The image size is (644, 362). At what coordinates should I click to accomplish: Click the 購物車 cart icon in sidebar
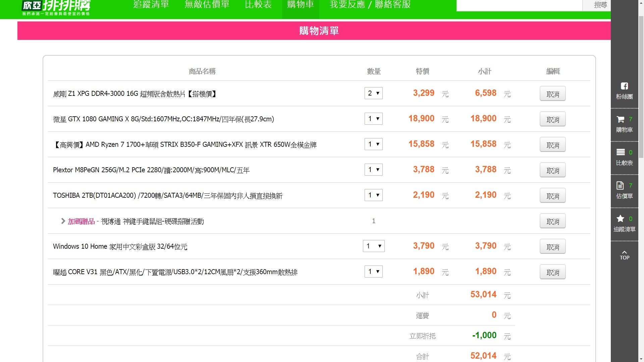(621, 120)
